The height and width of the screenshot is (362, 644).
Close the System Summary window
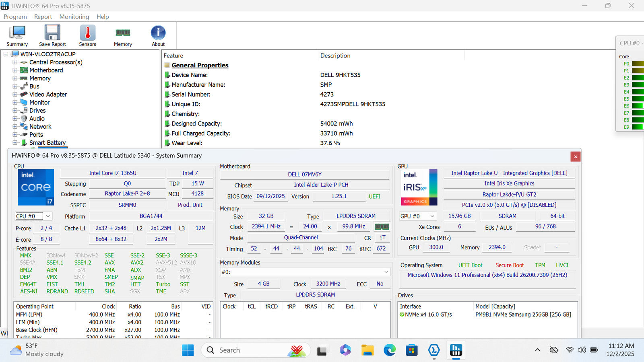[575, 156]
